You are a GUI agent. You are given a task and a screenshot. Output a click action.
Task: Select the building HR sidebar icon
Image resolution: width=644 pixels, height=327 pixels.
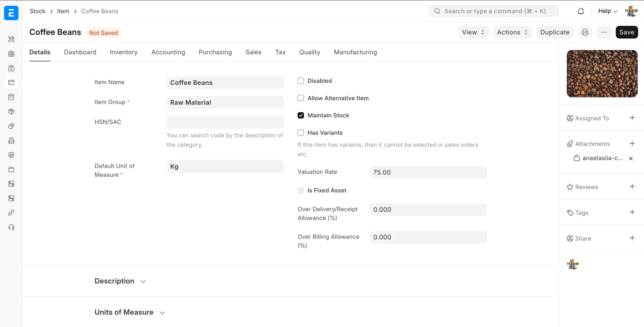tap(11, 140)
